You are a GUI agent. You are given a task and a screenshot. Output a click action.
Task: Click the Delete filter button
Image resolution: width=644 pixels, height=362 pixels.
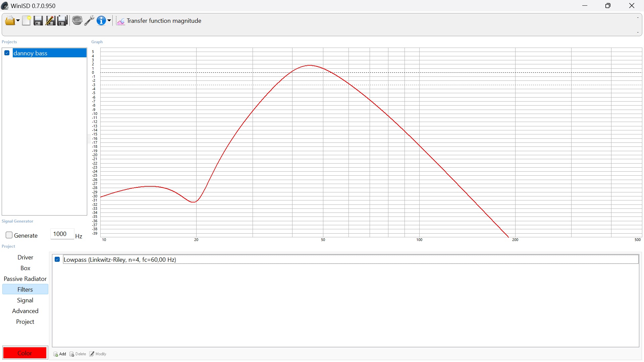pos(77,354)
